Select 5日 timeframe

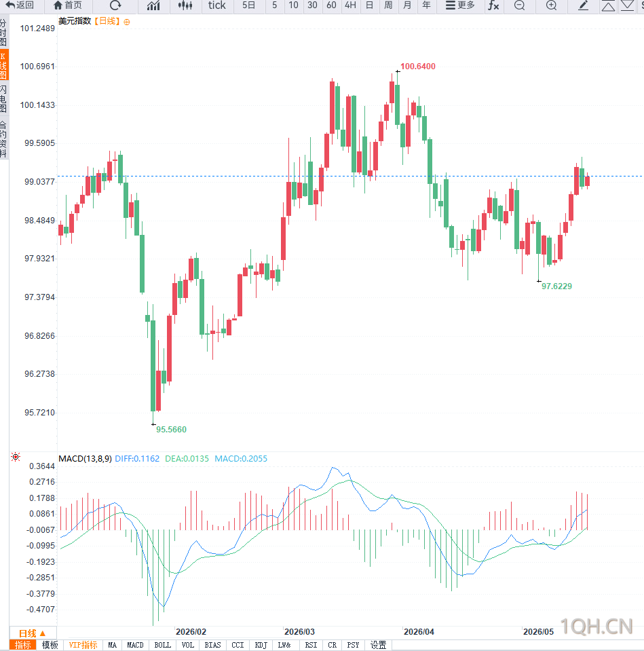click(x=248, y=5)
